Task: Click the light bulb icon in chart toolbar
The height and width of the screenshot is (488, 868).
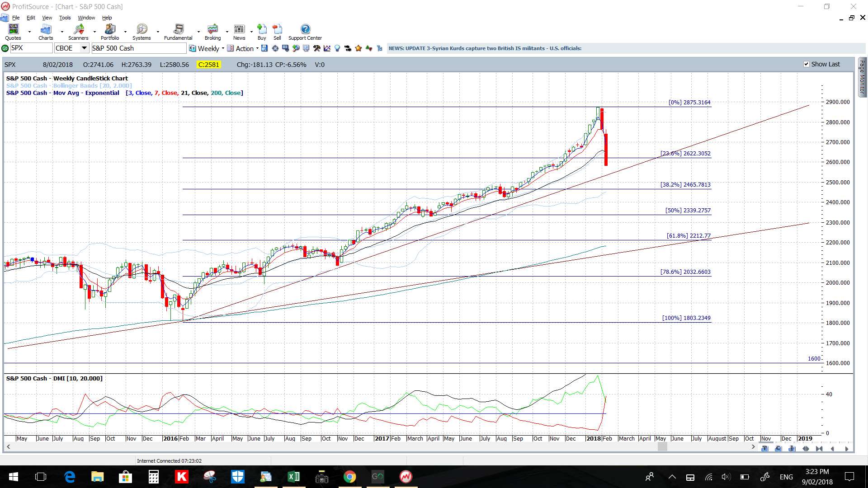Action: tap(337, 48)
